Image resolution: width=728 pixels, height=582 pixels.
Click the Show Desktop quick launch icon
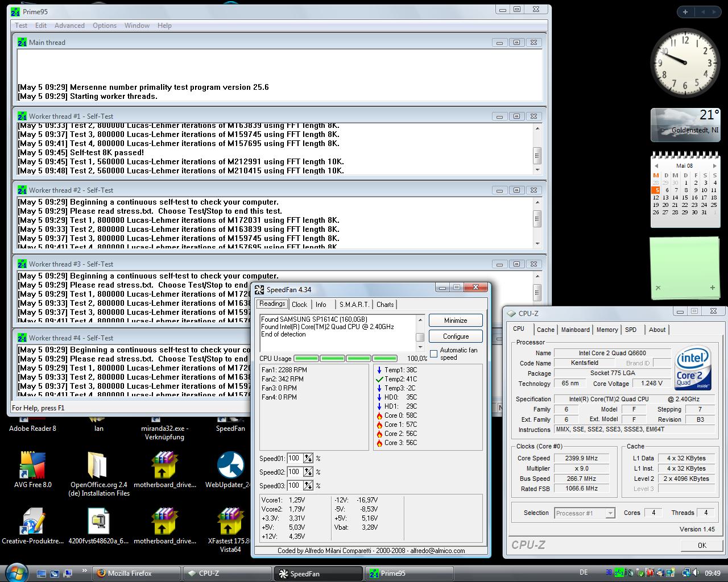click(x=42, y=573)
